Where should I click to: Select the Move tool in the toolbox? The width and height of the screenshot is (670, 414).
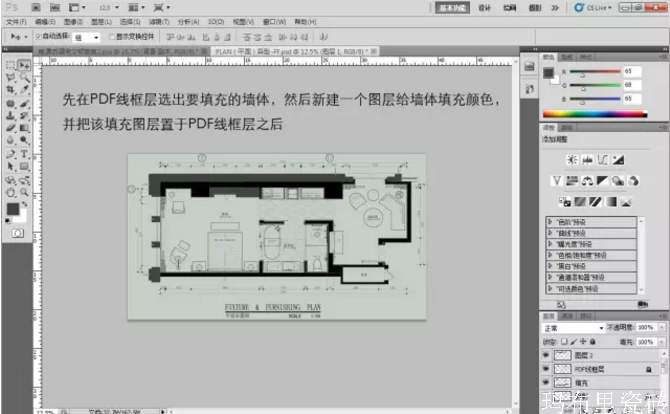click(24, 65)
